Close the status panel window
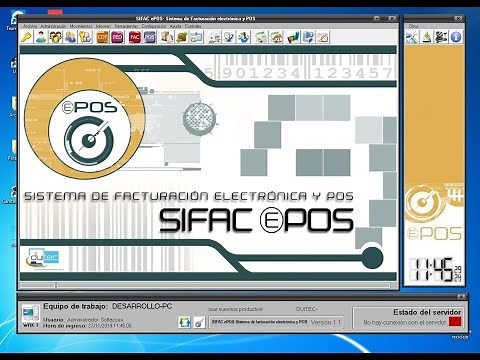 click(x=462, y=296)
